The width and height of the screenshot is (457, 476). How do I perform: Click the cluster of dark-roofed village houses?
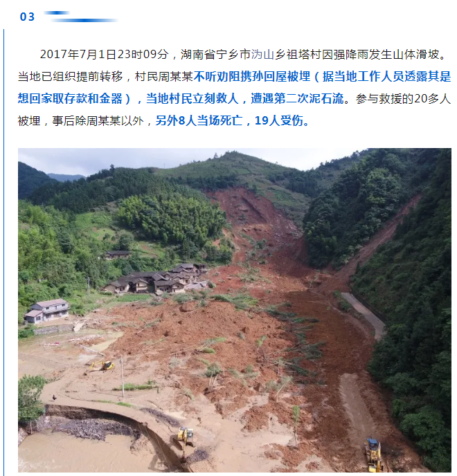pos(156,280)
